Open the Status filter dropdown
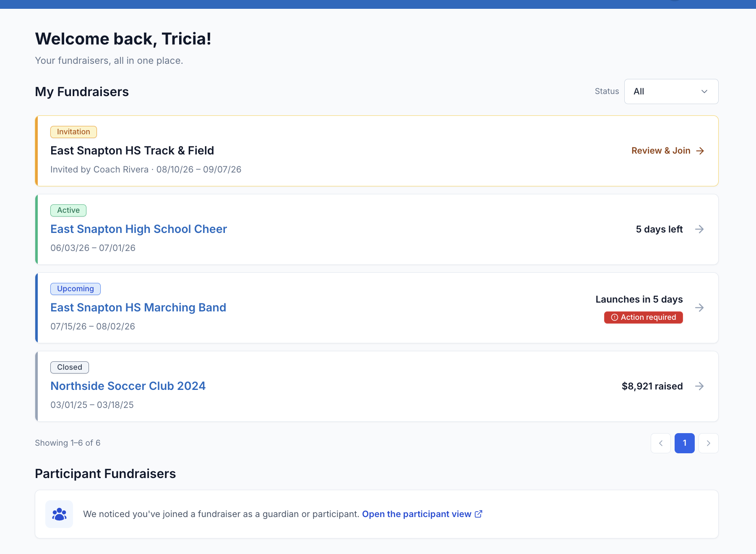 671,91
